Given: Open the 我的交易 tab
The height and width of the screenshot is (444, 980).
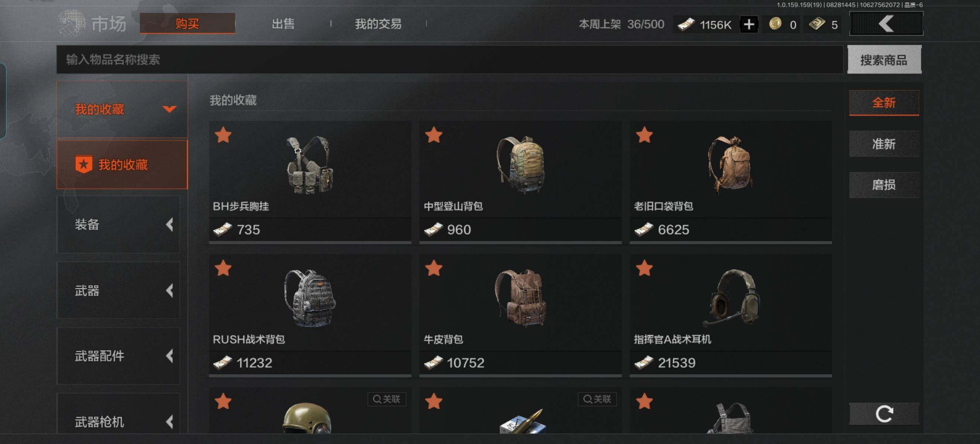Looking at the screenshot, I should pyautogui.click(x=378, y=24).
